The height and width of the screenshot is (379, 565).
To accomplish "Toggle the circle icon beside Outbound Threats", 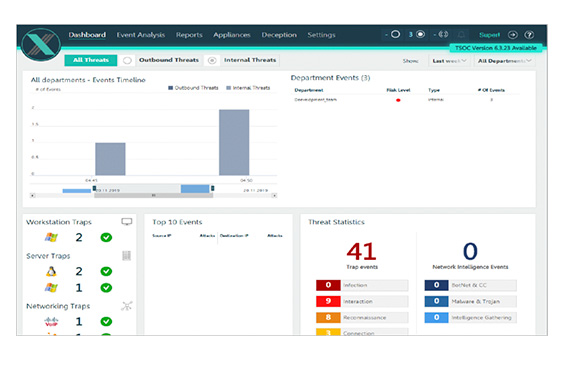I will (127, 61).
